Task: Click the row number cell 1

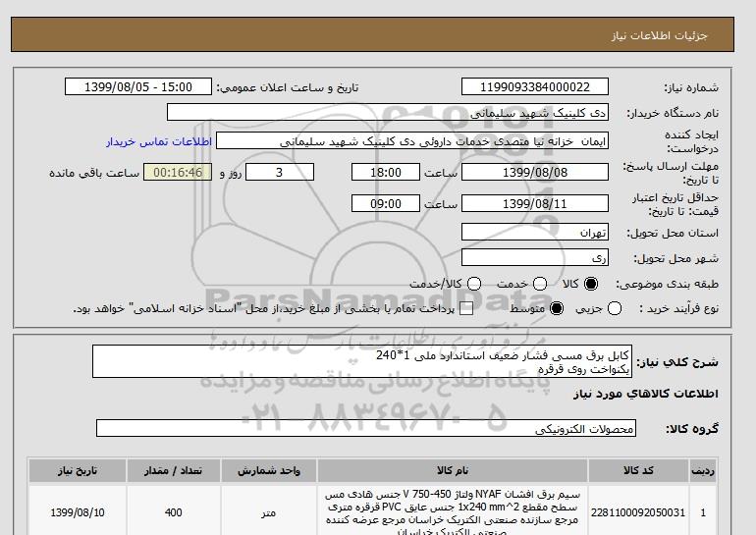Action: [x=703, y=512]
